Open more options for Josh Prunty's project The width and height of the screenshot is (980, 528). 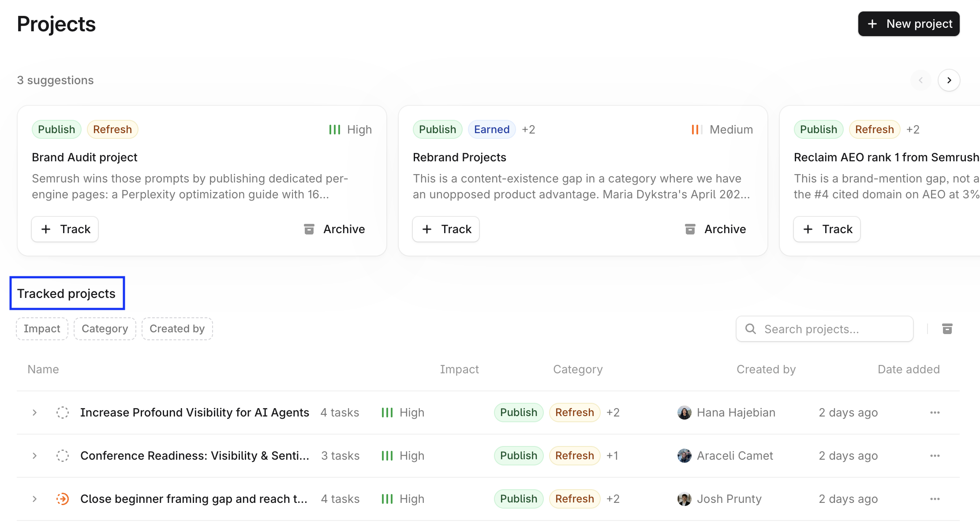click(935, 499)
